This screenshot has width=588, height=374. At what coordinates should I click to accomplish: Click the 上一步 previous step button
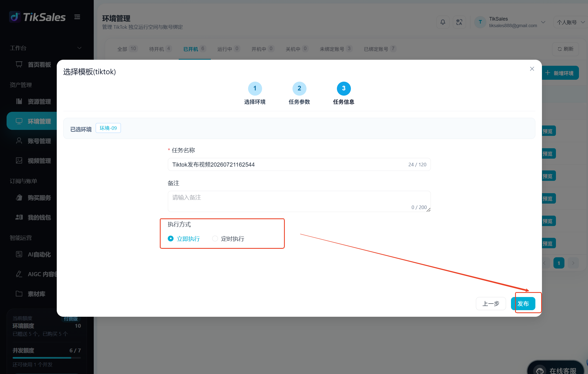point(491,304)
